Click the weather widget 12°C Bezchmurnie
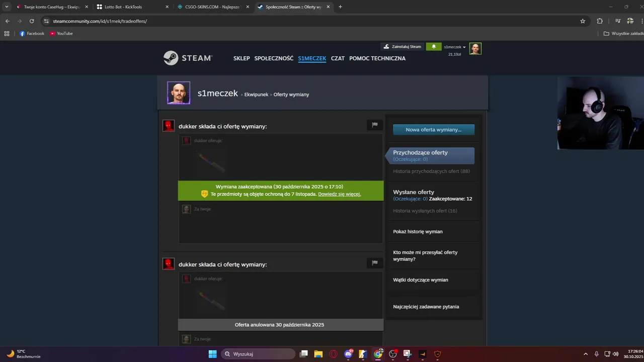The height and width of the screenshot is (362, 644). [x=23, y=354]
